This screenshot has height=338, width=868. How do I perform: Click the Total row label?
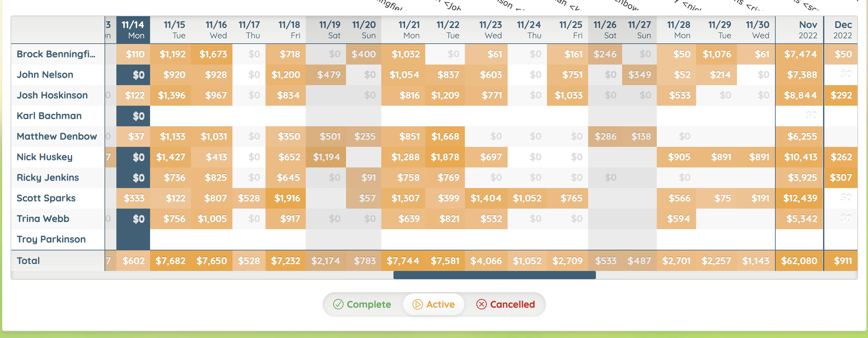point(28,261)
